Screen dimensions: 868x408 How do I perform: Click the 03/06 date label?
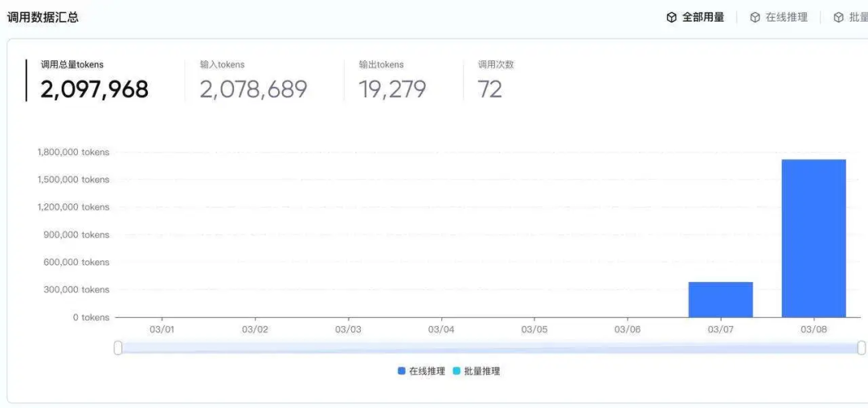[628, 330]
